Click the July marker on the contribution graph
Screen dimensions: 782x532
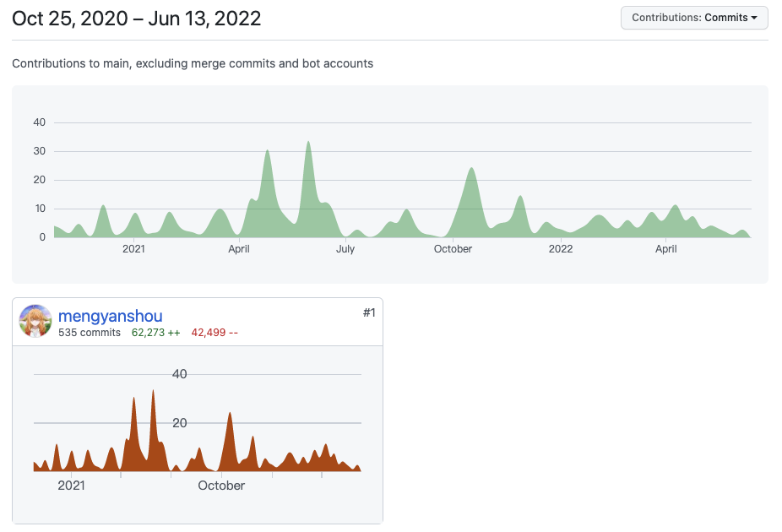[x=345, y=249]
